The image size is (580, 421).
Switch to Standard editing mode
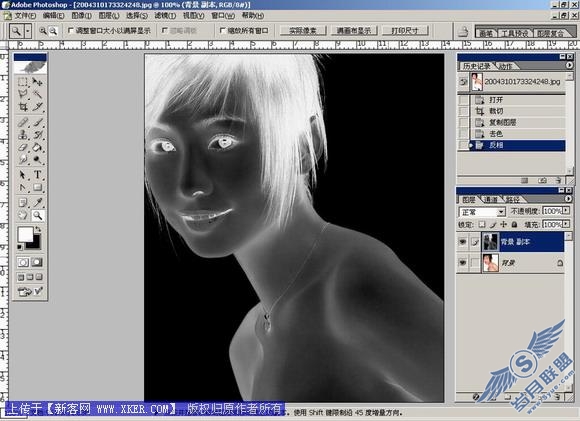(23, 262)
